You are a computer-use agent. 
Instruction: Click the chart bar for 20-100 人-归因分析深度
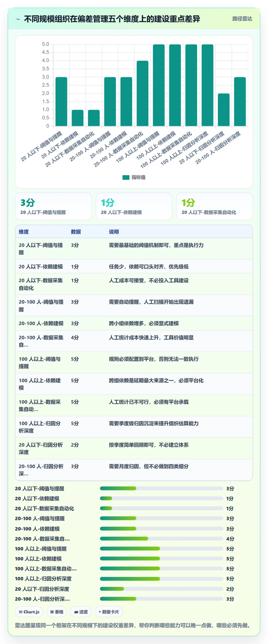tap(240, 102)
